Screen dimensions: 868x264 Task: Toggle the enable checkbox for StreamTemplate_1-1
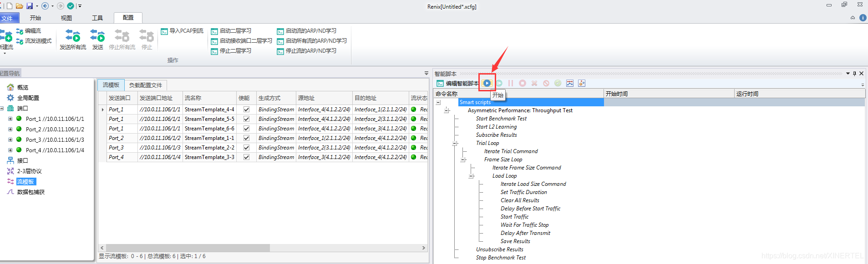click(x=246, y=138)
